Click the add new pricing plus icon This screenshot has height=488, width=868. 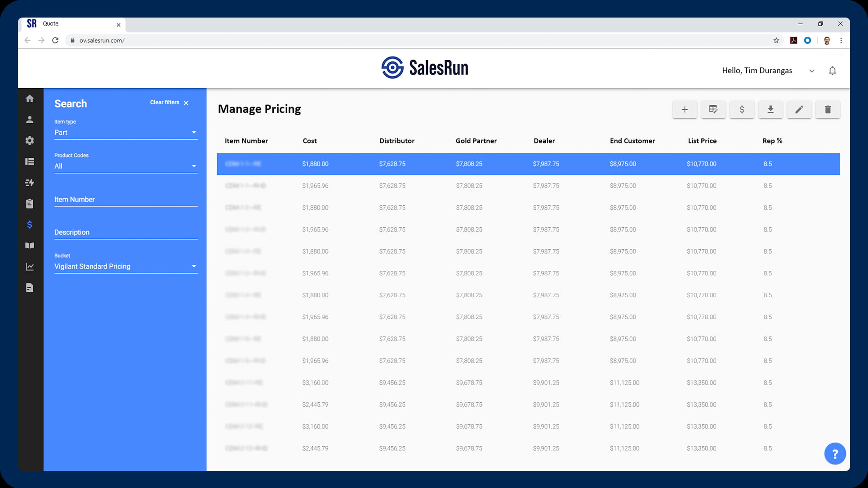[x=685, y=109]
